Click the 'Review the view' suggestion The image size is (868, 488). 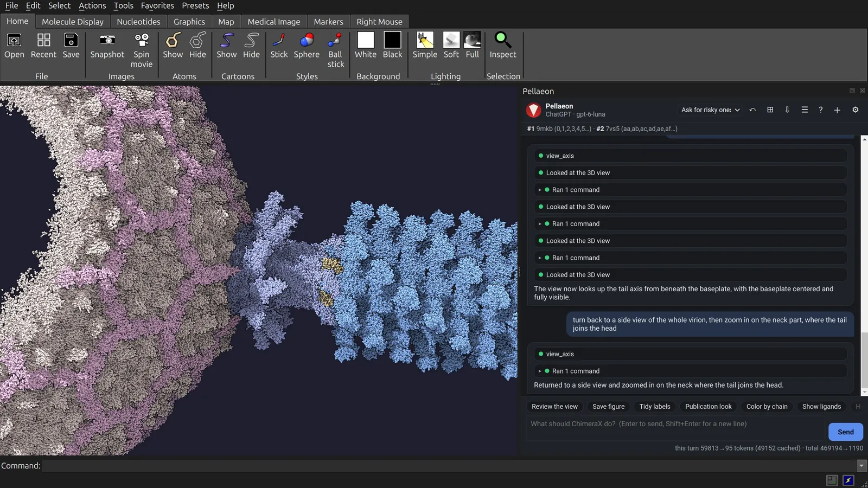tap(554, 407)
